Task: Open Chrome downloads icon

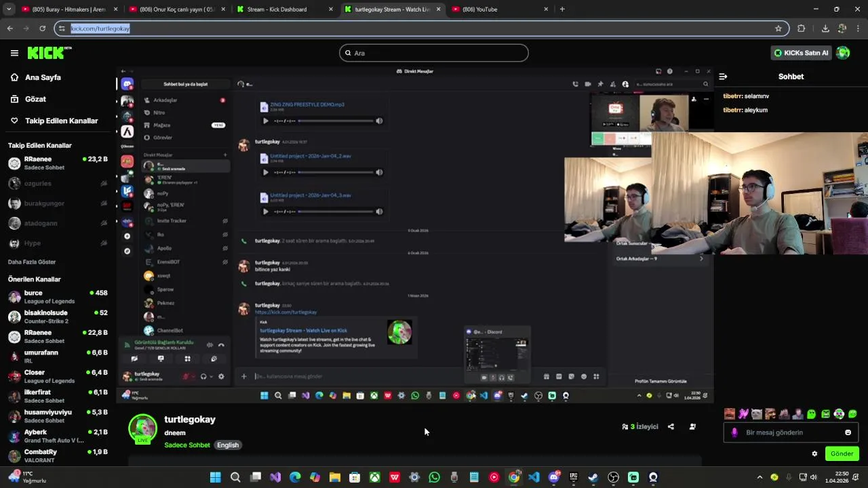Action: [x=825, y=28]
